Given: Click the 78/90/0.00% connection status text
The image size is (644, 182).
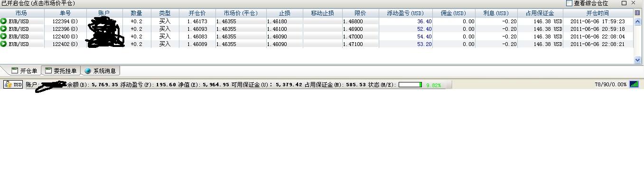Looking at the screenshot, I should point(610,85).
